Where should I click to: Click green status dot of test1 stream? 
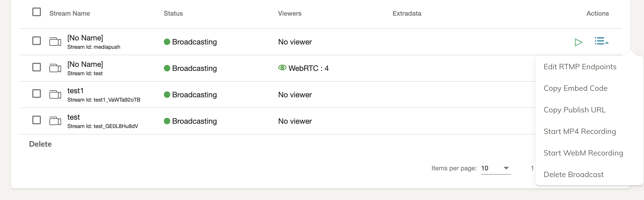(167, 95)
